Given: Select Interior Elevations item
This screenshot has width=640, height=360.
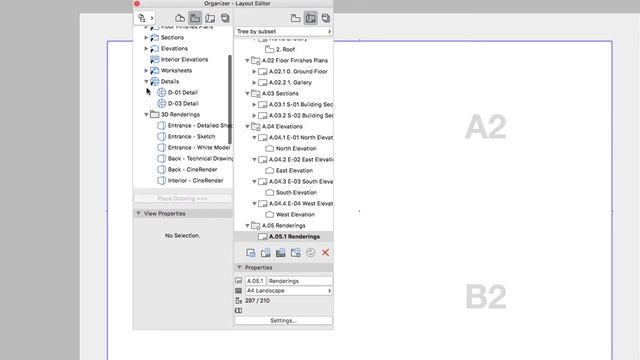Looking at the screenshot, I should coord(184,60).
